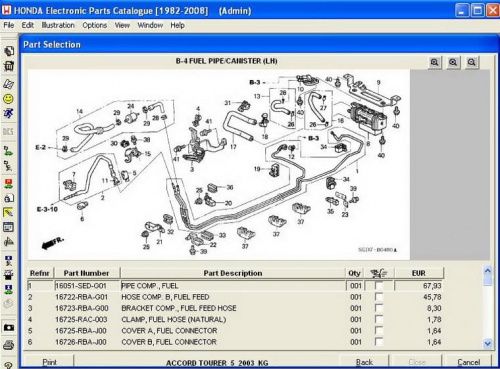The width and height of the screenshot is (500, 369).
Task: Open the File menu
Action: [x=9, y=25]
